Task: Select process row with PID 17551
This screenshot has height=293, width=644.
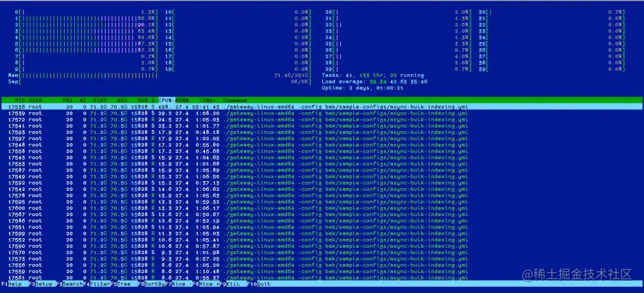Action: (x=322, y=227)
